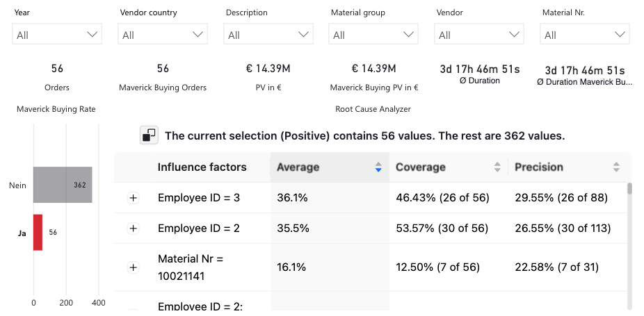Open the Vendor country filter dropdown
Image resolution: width=644 pixels, height=316 pixels.
point(163,35)
